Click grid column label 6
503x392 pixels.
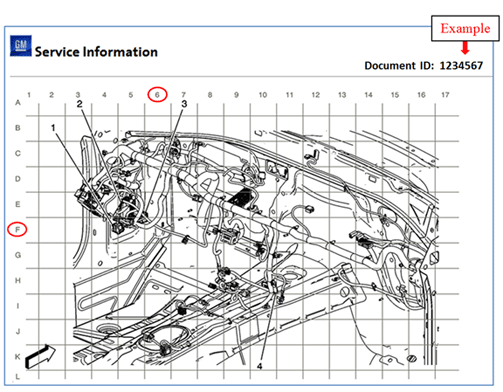157,95
